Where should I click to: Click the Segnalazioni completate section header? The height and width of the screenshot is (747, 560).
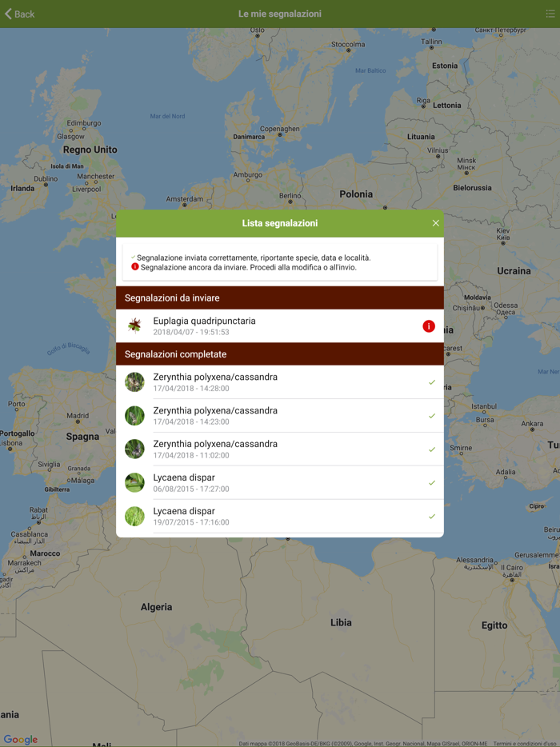click(280, 354)
